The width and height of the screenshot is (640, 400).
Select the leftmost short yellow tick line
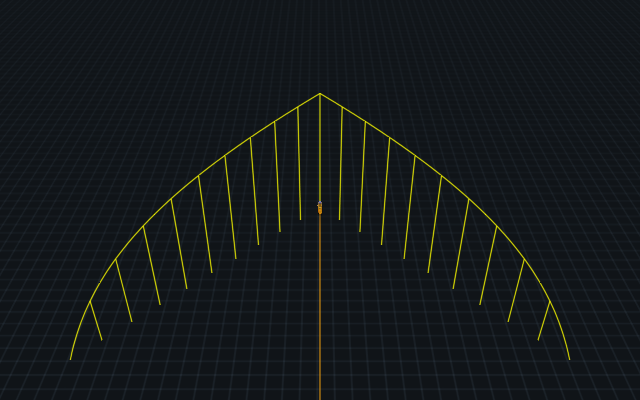tap(96, 321)
